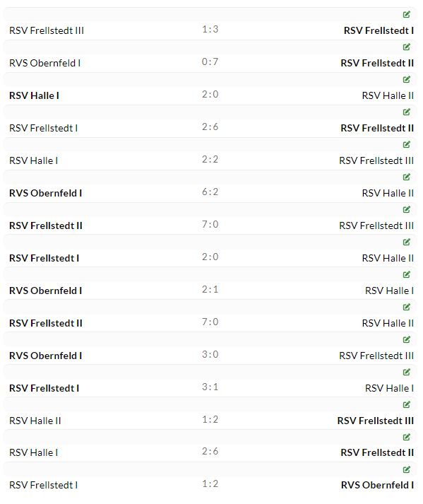Screen dimensions: 423x504
Task: Edit Frellstedt I 2:0 Halle II match
Action: (x=406, y=242)
